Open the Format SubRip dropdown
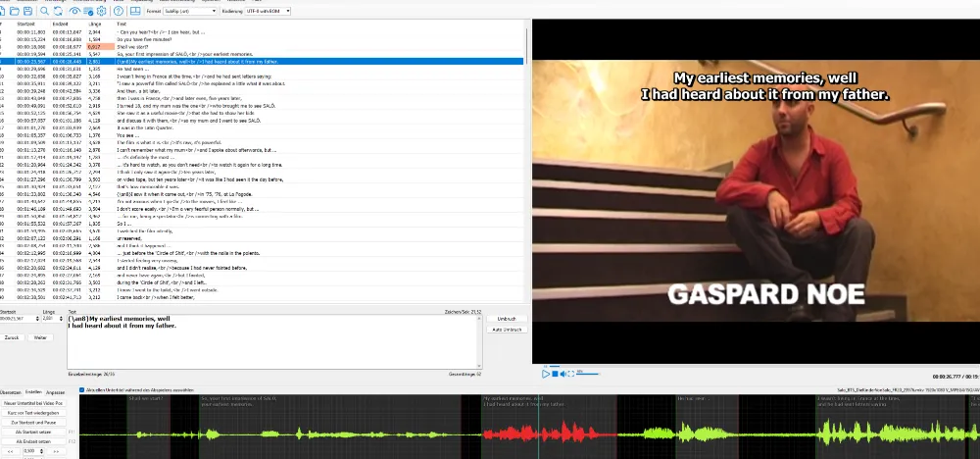 tap(190, 11)
